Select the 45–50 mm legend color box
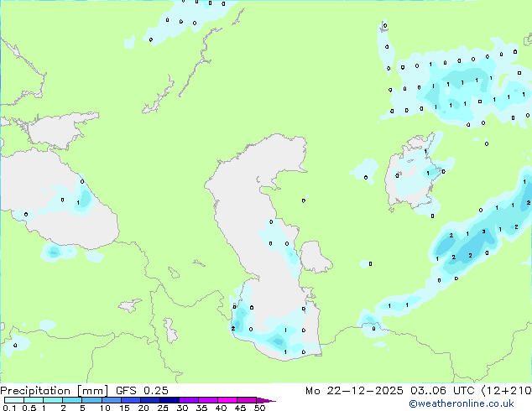 tap(247, 400)
